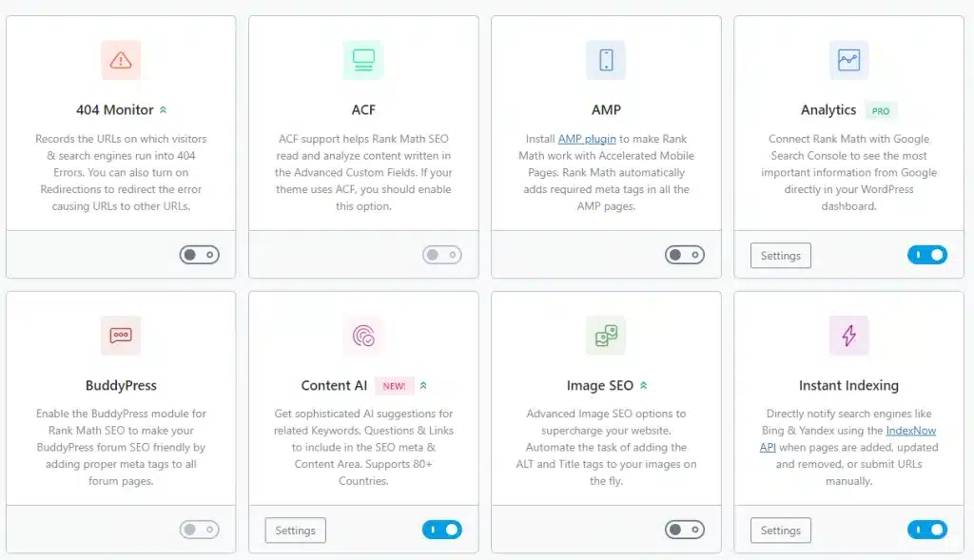Click the Image SEO pictures icon
The height and width of the screenshot is (560, 974).
[606, 336]
